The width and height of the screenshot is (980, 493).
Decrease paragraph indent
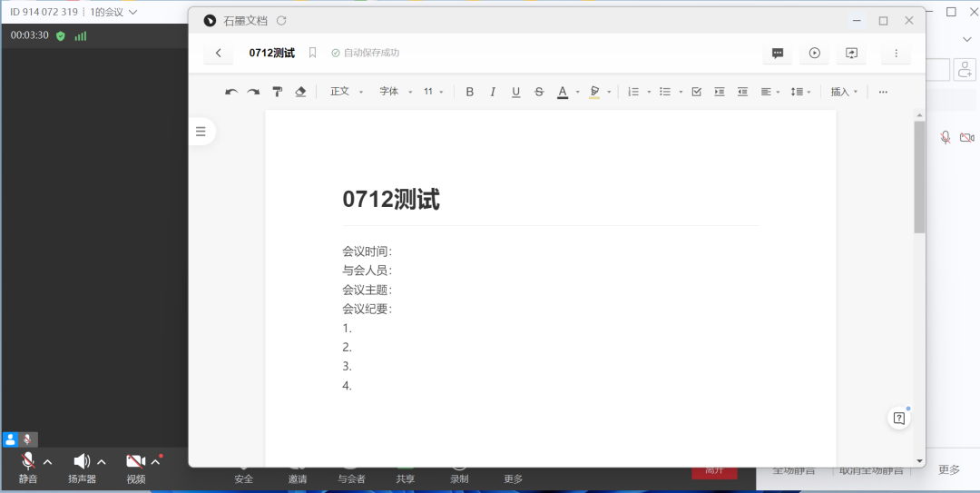[x=742, y=92]
